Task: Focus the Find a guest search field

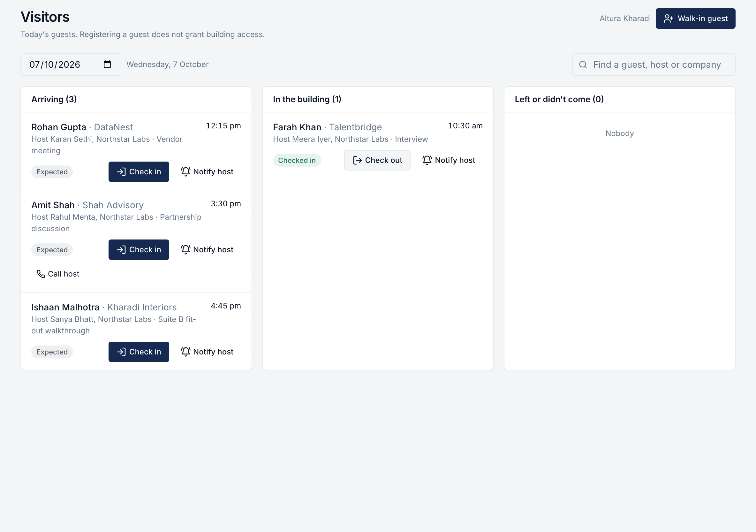Action: pos(654,65)
